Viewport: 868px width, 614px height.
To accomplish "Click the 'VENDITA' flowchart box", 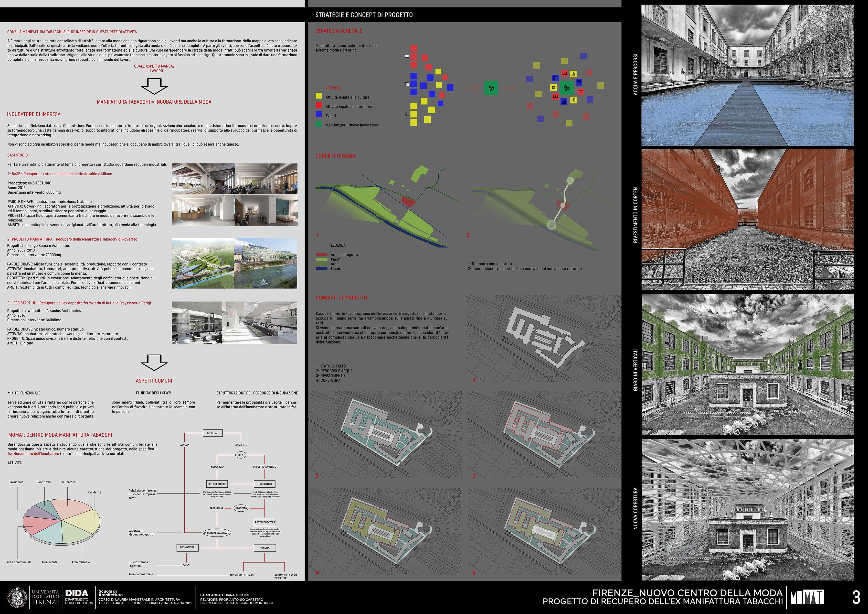I will click(264, 547).
